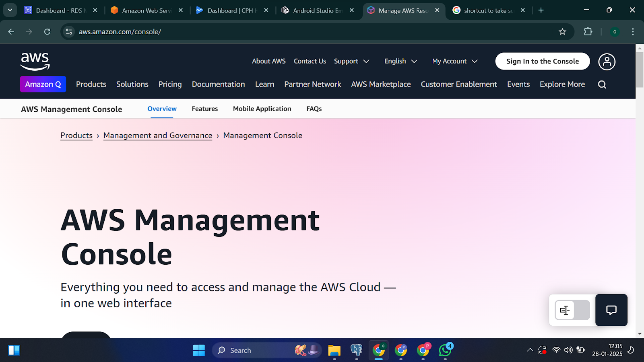644x362 pixels.
Task: Click the AWS Management Console title link
Action: click(x=72, y=109)
